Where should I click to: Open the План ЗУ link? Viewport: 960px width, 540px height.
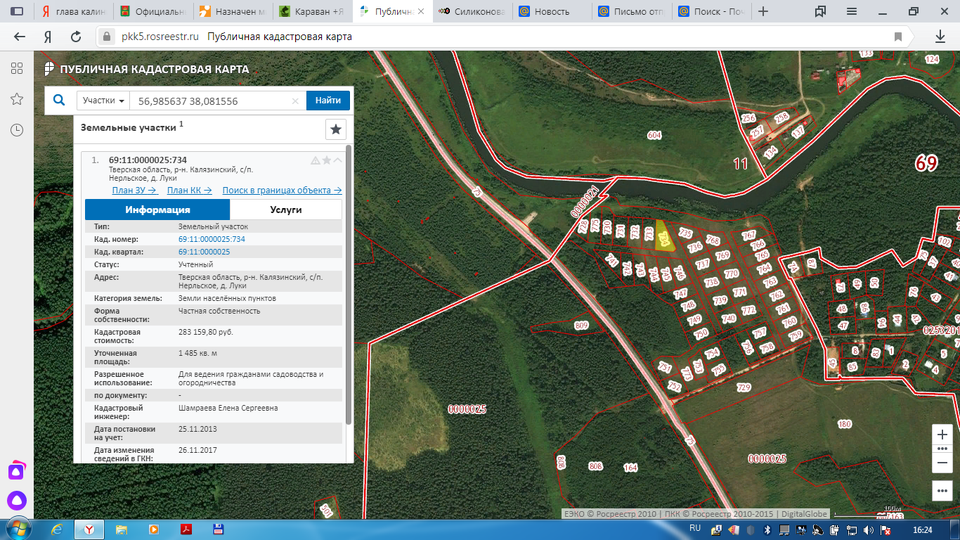[135, 190]
